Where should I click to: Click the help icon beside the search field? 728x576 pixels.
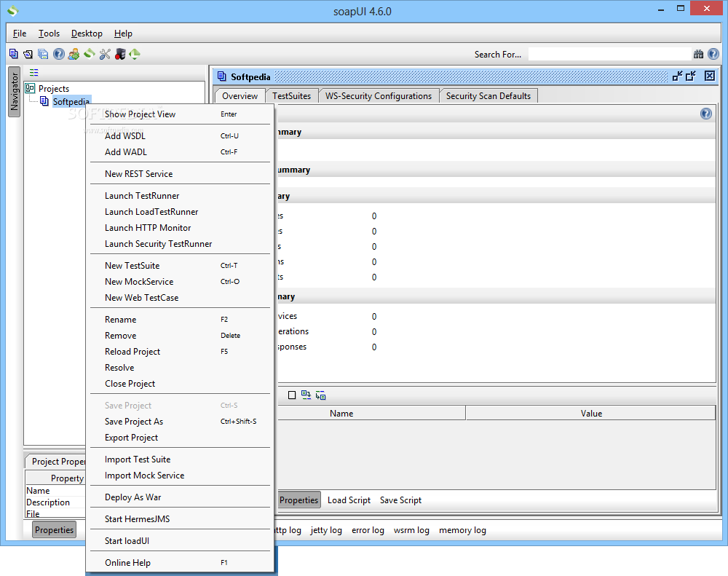pyautogui.click(x=713, y=54)
